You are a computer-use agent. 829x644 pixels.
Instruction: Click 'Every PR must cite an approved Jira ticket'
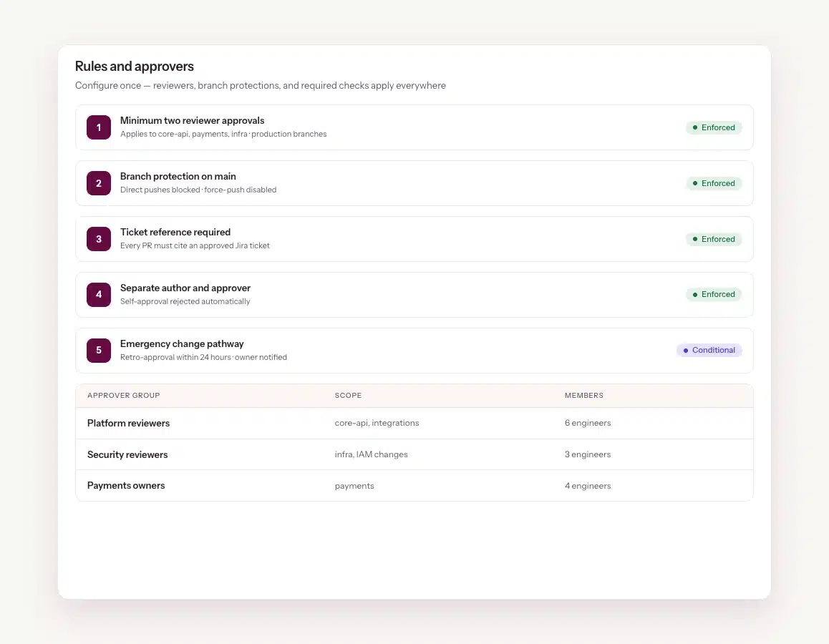195,245
